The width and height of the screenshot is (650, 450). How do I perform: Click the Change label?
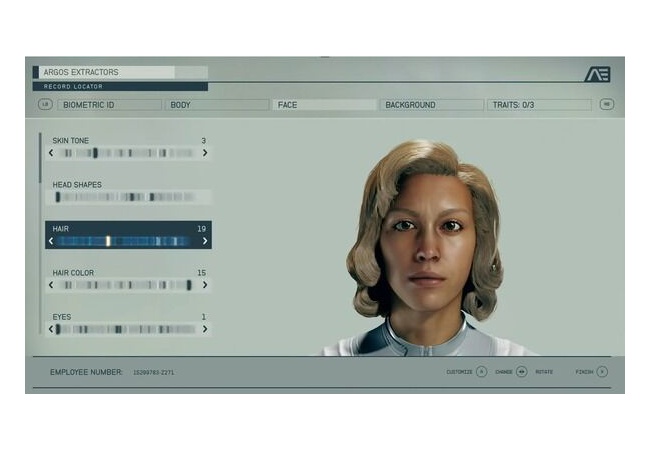pos(504,372)
